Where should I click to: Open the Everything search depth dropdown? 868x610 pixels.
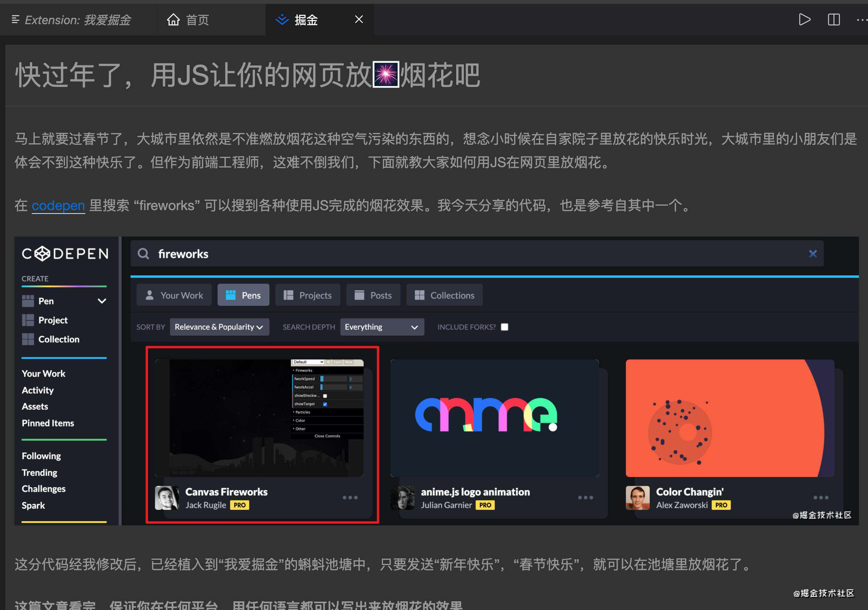(382, 327)
